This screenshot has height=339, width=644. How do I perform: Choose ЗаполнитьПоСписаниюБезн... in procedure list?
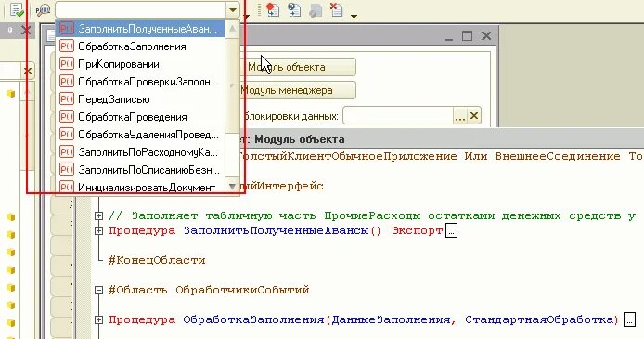[x=140, y=170]
